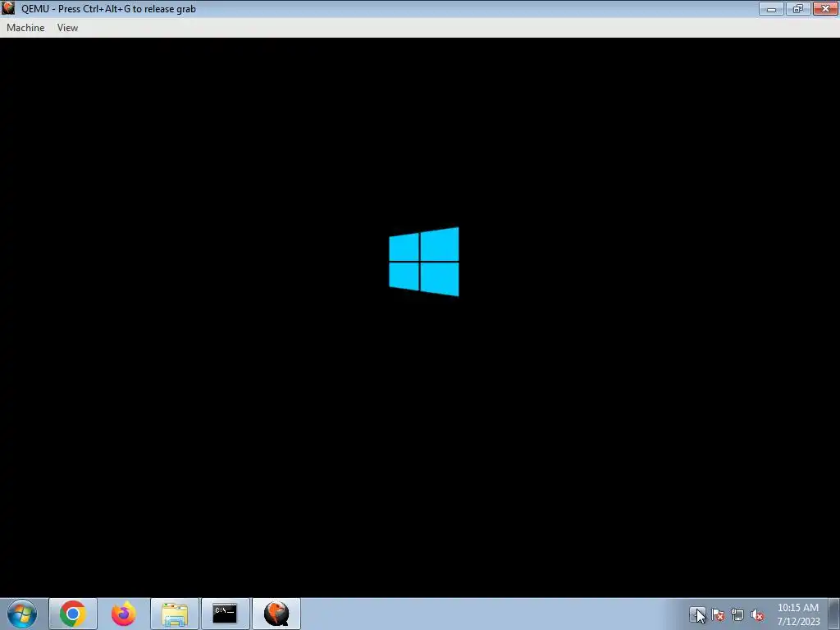Click the blue Windows boot logo
The width and height of the screenshot is (840, 630).
[424, 262]
